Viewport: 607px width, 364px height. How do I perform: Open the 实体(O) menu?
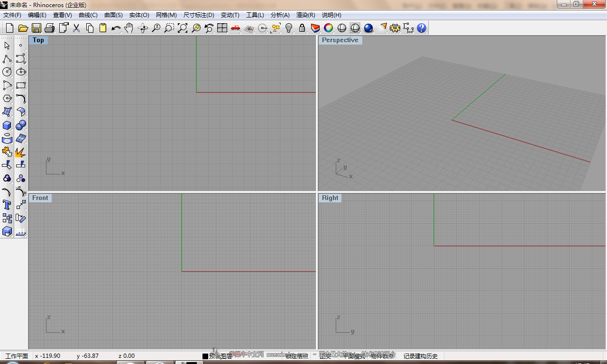(x=139, y=15)
